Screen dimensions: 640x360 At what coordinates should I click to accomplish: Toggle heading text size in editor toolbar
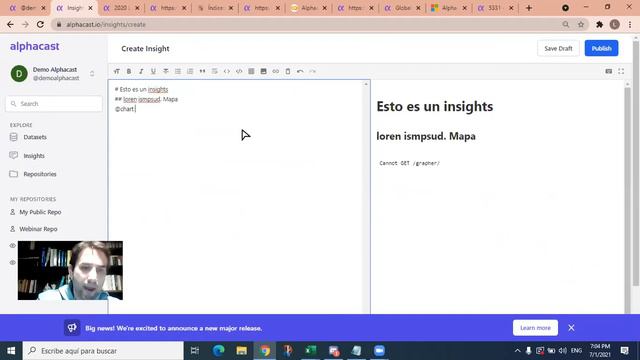pos(117,71)
